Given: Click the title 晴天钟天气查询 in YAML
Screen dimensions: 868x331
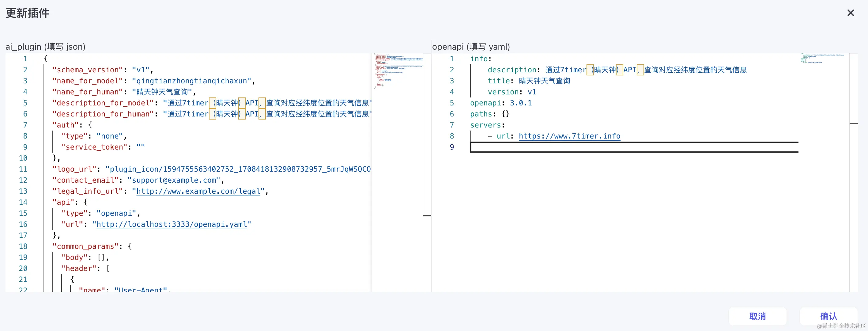Looking at the screenshot, I should point(544,81).
